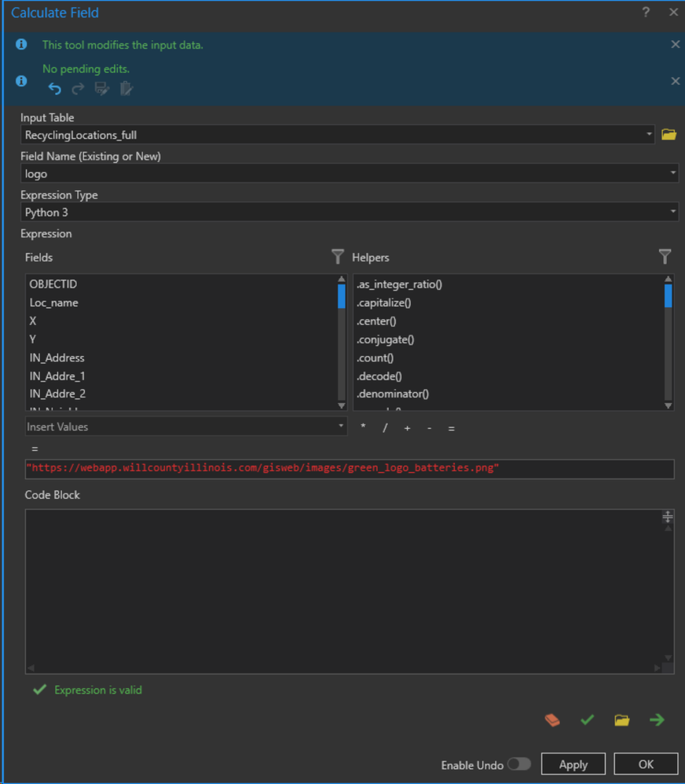This screenshot has height=784, width=685.
Task: Import expression using yellow folder icon
Action: [622, 720]
